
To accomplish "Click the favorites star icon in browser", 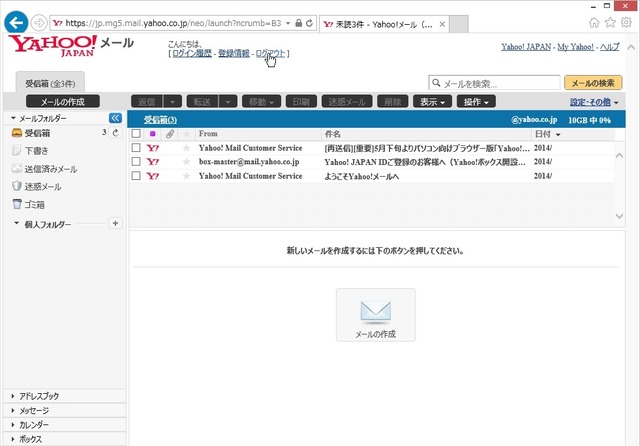I will (x=610, y=22).
